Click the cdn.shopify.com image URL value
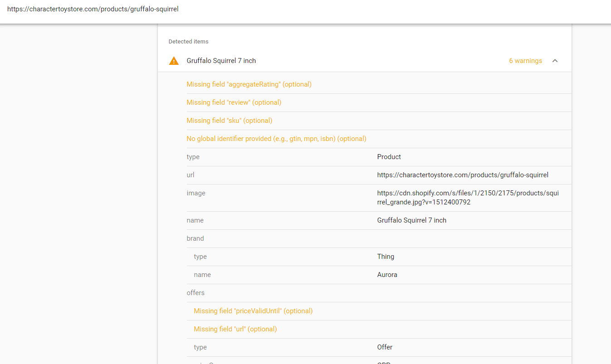The width and height of the screenshot is (611, 364). (468, 198)
